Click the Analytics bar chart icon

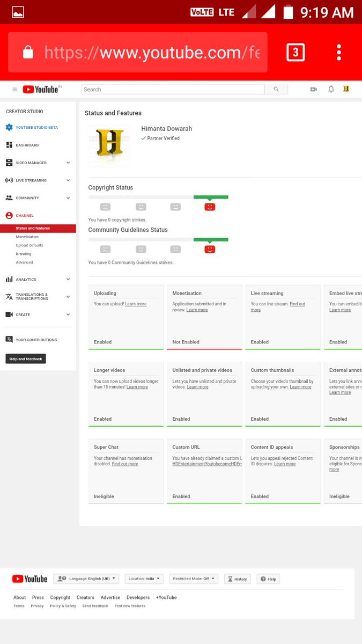(9, 279)
